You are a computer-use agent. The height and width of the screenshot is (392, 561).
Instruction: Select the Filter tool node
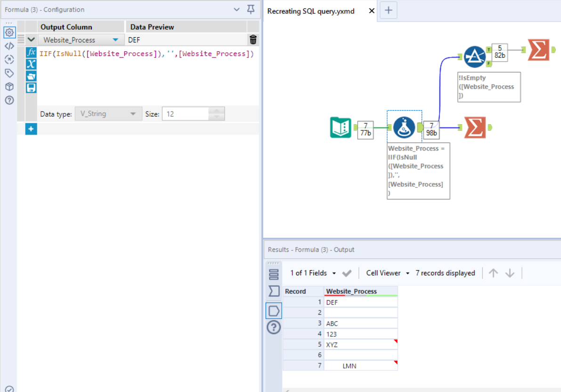[x=475, y=57]
